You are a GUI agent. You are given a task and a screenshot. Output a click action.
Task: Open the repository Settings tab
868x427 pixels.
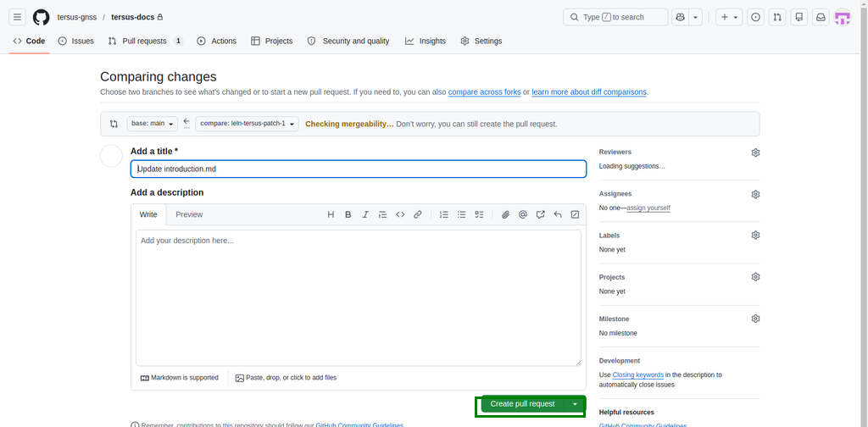[481, 41]
